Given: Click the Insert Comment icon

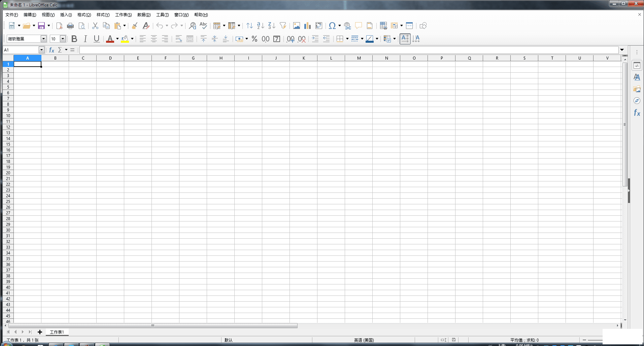Looking at the screenshot, I should coord(359,26).
